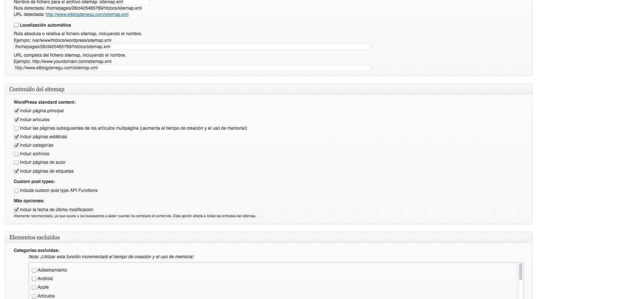This screenshot has width=644, height=299.
Task: Open the detected sitemap.xml URL link
Action: tap(87, 14)
